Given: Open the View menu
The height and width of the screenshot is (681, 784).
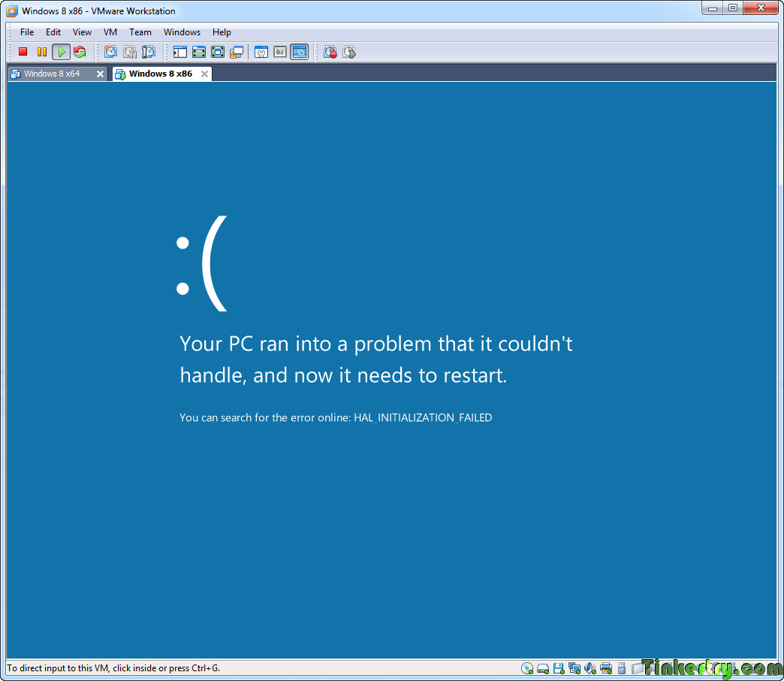Looking at the screenshot, I should click(82, 32).
